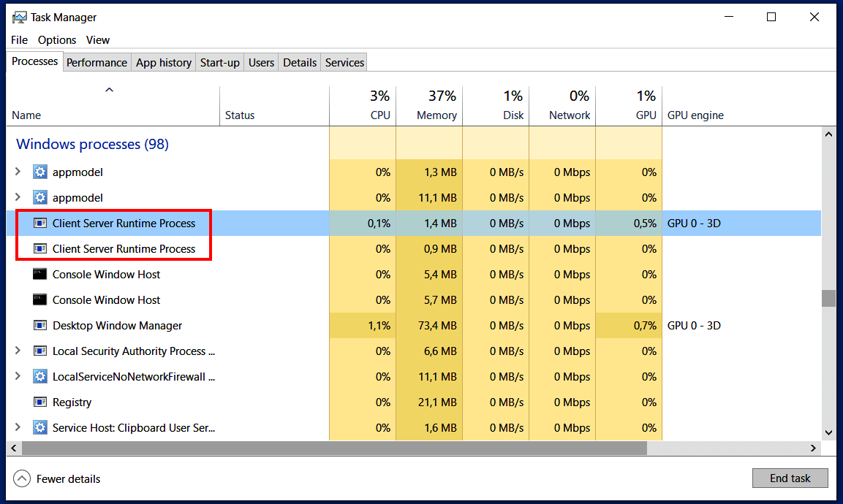Open the Options menu

(x=57, y=39)
